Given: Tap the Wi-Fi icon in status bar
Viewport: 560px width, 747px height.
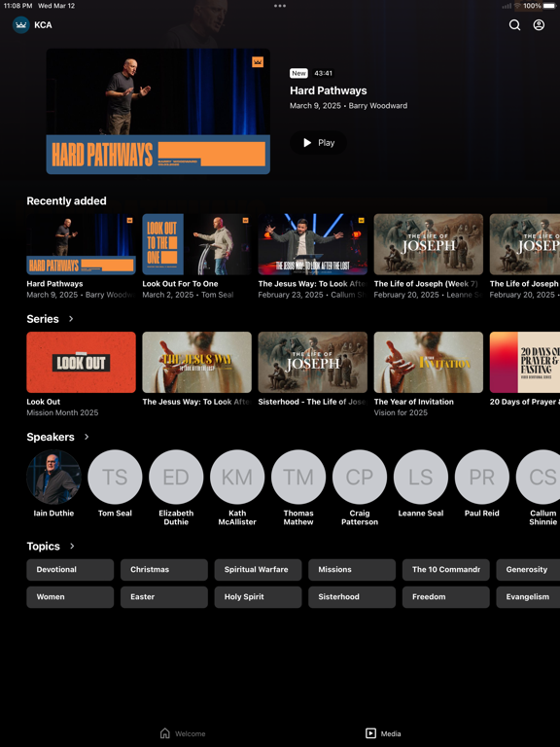Looking at the screenshot, I should point(517,6).
